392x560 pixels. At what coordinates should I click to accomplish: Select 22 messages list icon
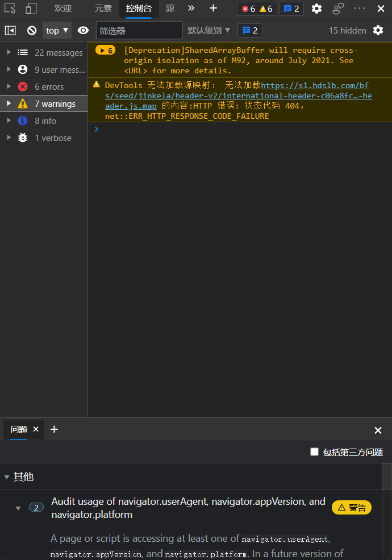(x=23, y=52)
